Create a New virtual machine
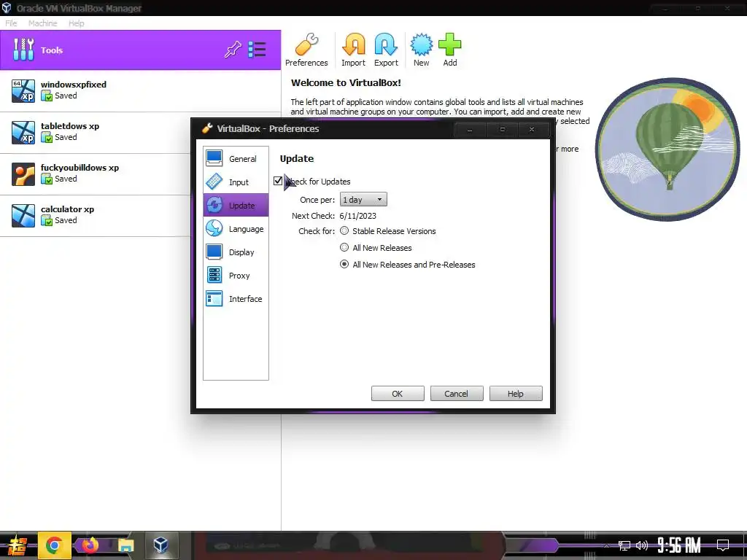747x560 pixels. [421, 50]
